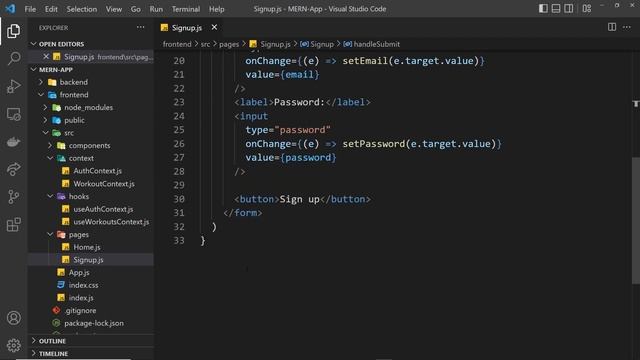The height and width of the screenshot is (360, 640).
Task: Open the Edit menu
Action: (51, 9)
